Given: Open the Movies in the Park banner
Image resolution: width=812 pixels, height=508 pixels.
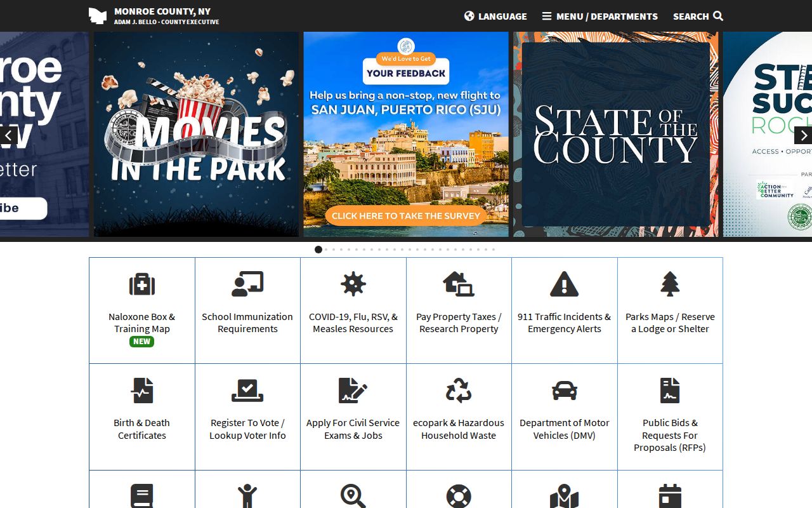Looking at the screenshot, I should click(197, 135).
